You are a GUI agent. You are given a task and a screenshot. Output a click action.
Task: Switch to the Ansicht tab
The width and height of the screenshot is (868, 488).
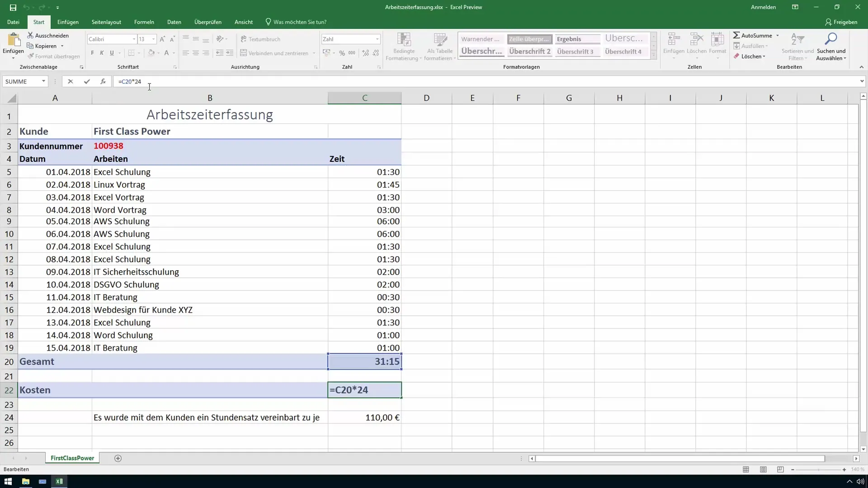click(244, 22)
